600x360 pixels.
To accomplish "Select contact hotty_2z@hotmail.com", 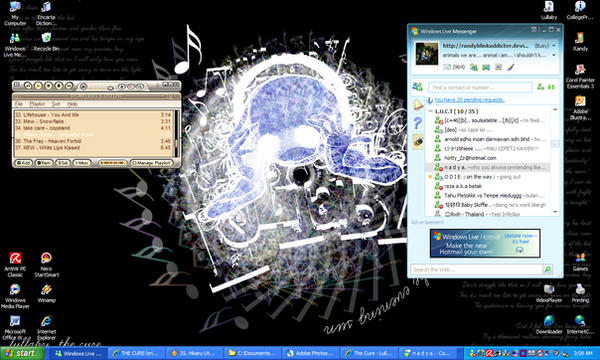I will tap(470, 158).
